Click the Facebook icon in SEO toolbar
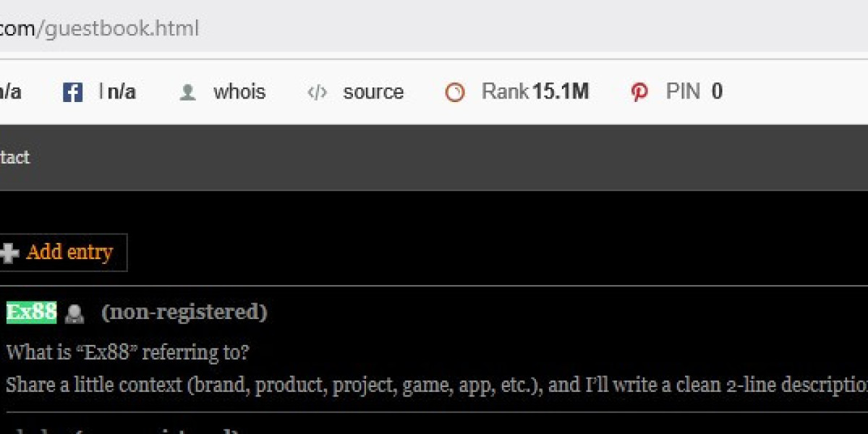Image resolution: width=868 pixels, height=434 pixels. pos(72,93)
